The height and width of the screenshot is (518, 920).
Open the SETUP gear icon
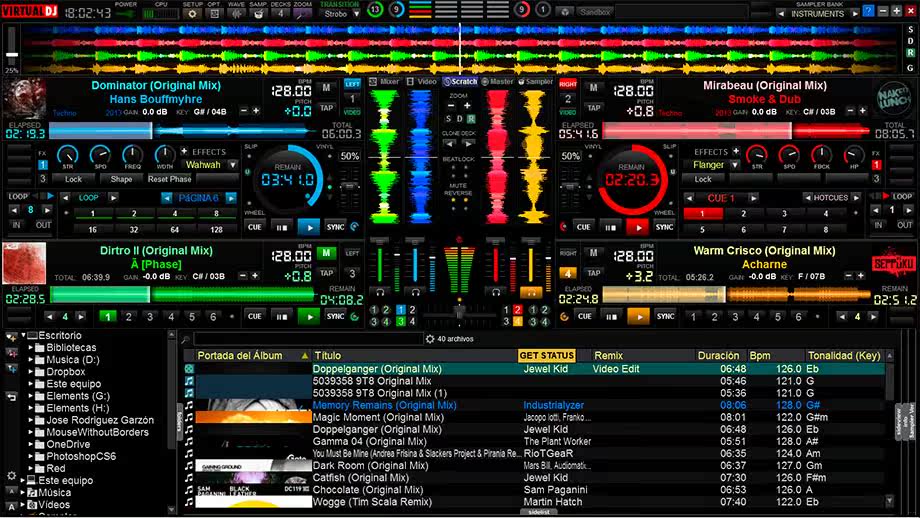[x=191, y=13]
